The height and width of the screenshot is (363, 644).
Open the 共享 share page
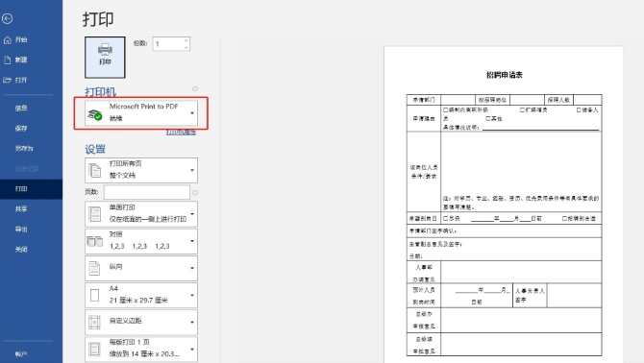[x=21, y=209]
